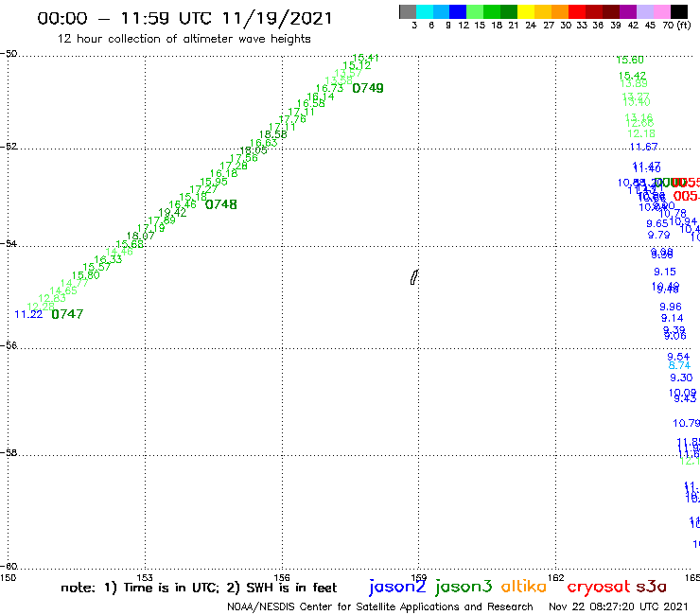700x615 pixels.
Task: Click the latitude axis label '-56'
Action: pos(9,345)
